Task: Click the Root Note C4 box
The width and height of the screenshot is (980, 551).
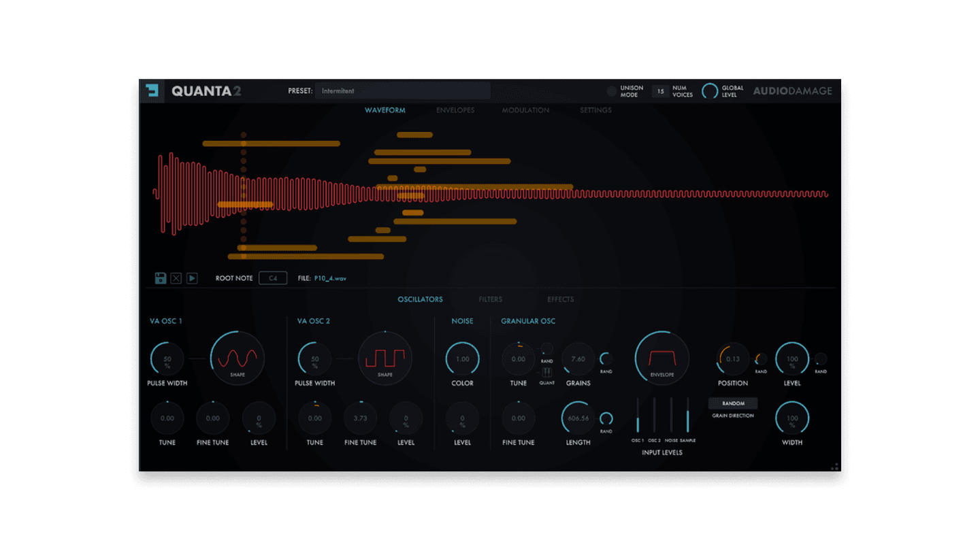Action: [x=273, y=278]
